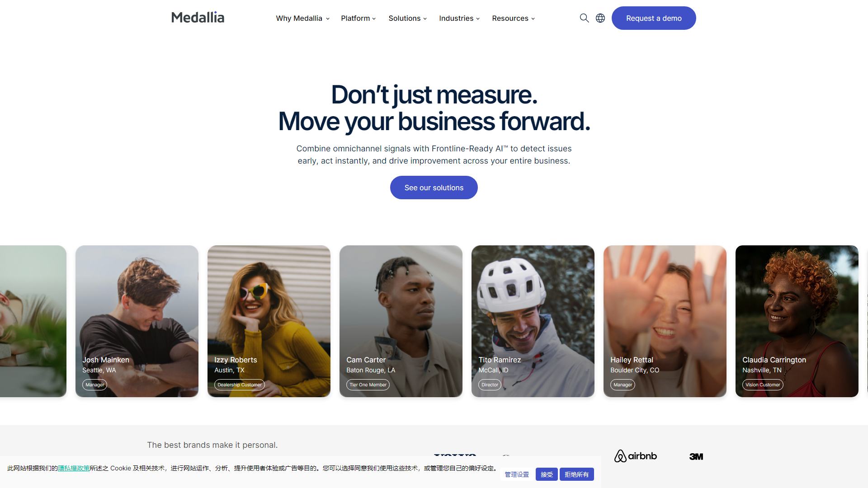Go to the Medallia logo homepage
Image resolution: width=868 pixels, height=488 pixels.
198,18
